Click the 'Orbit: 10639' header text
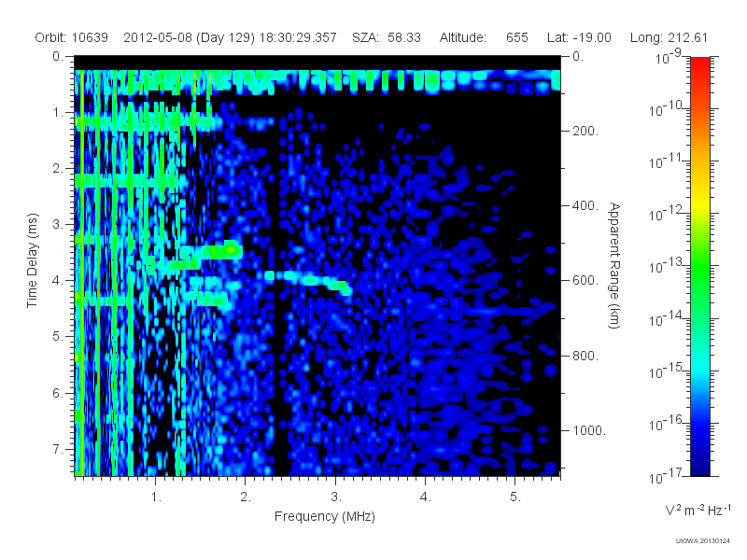Screen dimensions: 747x560 (x=72, y=37)
